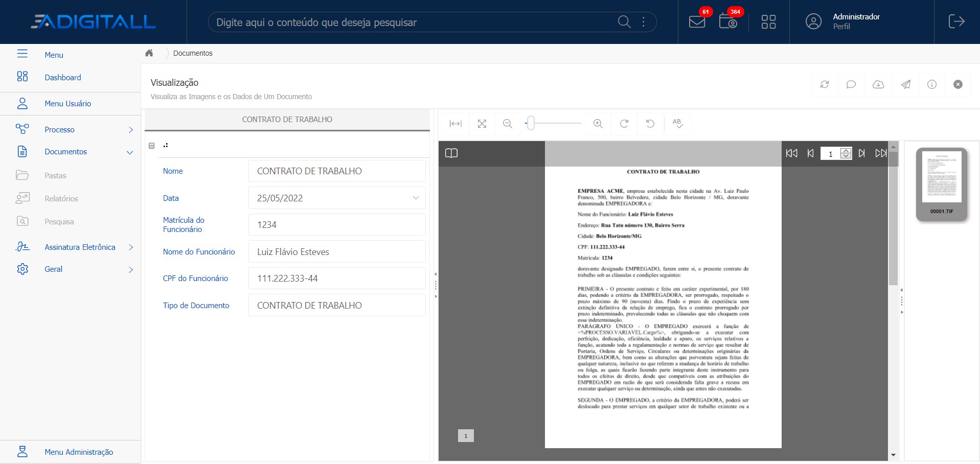
Task: Send the document with paper plane icon
Action: [905, 84]
